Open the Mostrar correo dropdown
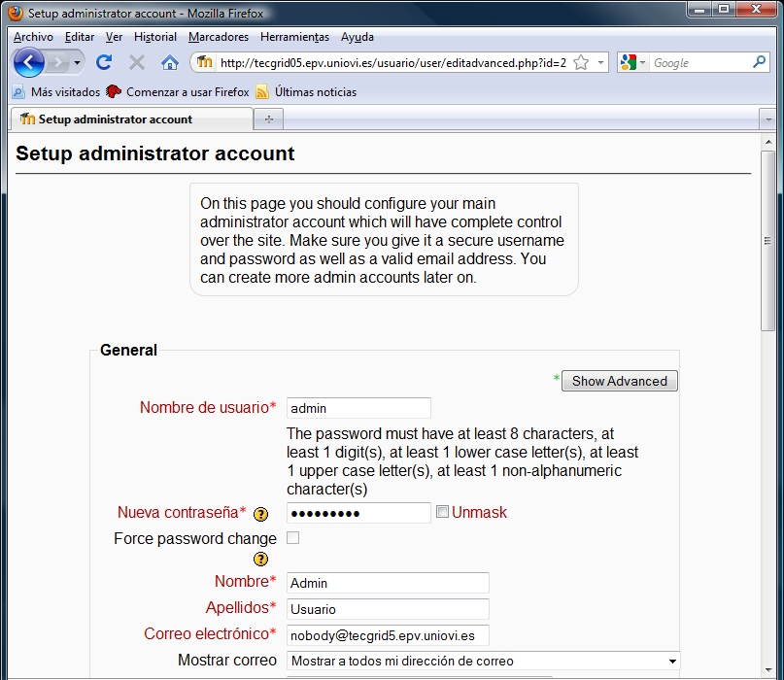This screenshot has width=784, height=680. click(x=484, y=661)
